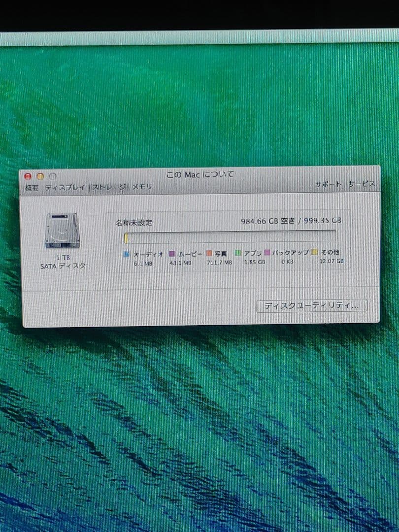Click the 1 TB SATA disk drive icon

(x=63, y=230)
